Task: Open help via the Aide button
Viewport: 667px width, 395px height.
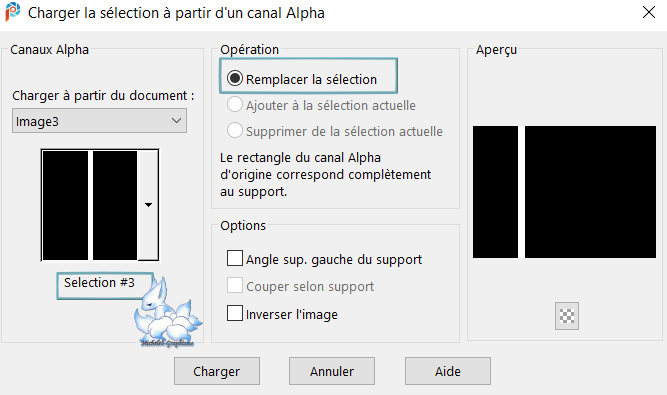Action: pos(448,371)
